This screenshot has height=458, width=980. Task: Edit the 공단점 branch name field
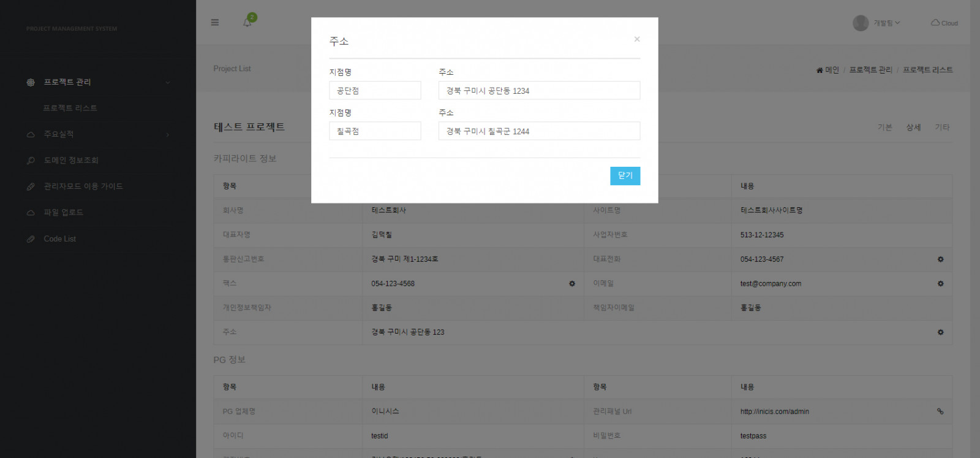pyautogui.click(x=375, y=91)
